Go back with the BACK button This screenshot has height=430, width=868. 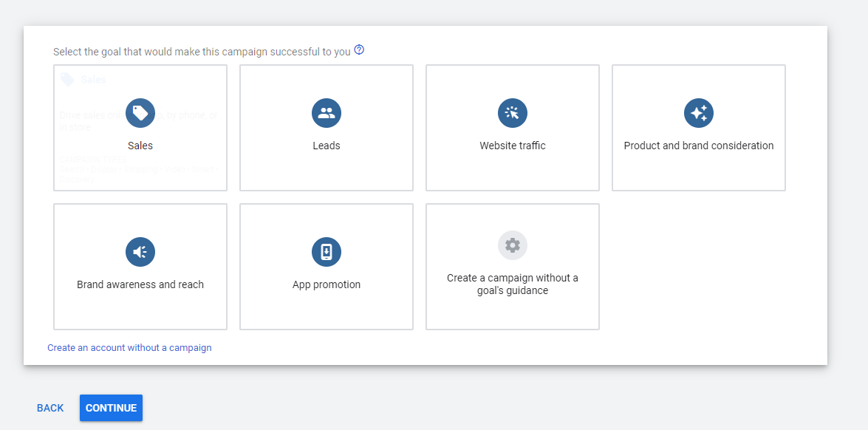pos(50,408)
